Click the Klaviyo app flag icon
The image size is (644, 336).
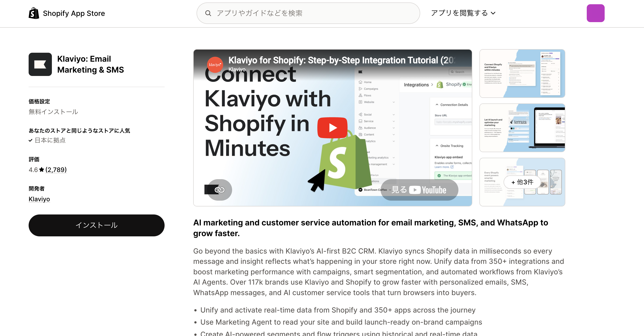point(40,64)
